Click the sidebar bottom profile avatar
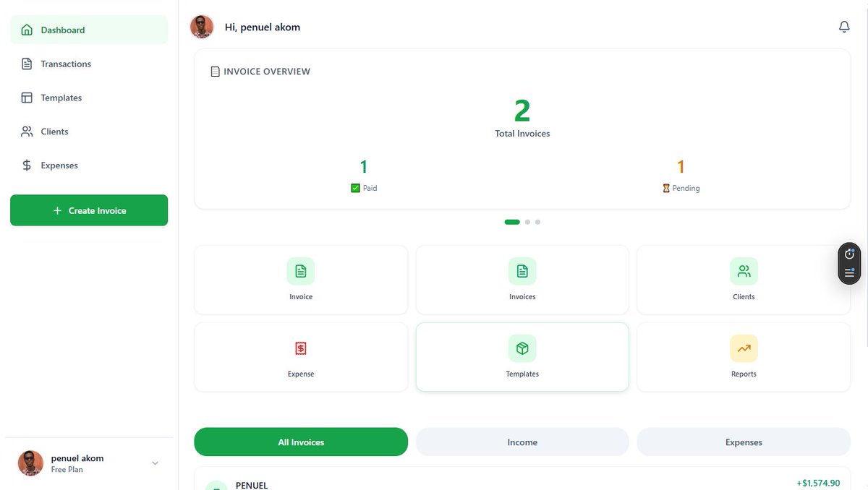 [30, 463]
